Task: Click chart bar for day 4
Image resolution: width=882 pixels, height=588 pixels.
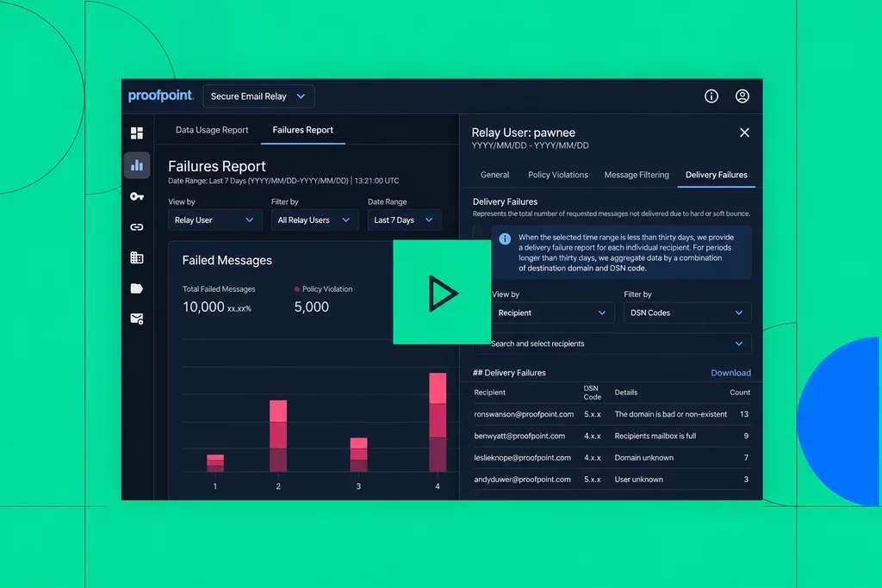Action: (438, 422)
